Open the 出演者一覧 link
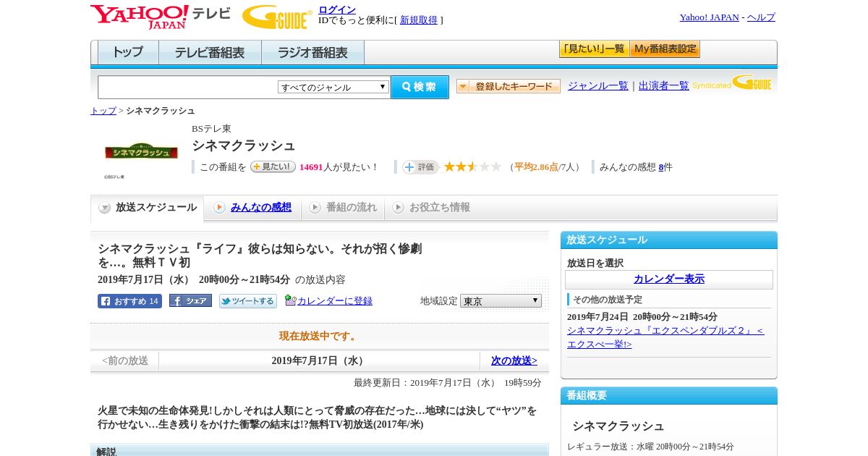 pyautogui.click(x=664, y=86)
